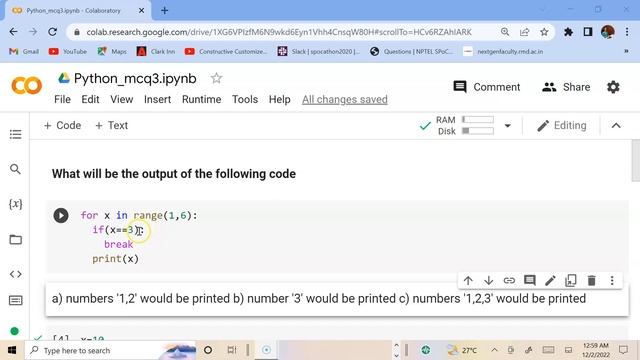Image resolution: width=640 pixels, height=360 pixels.
Task: Open find and replace in sidebar
Action: [16, 169]
